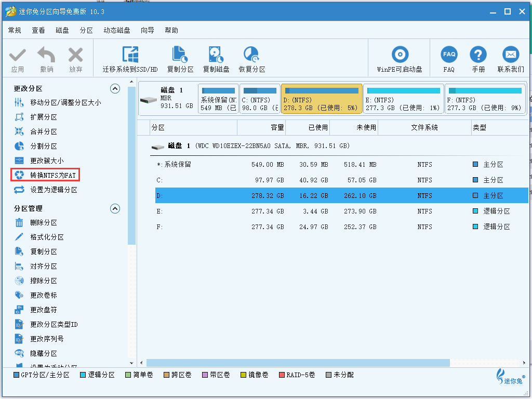Open the 分区 (Partition) menu

86,30
